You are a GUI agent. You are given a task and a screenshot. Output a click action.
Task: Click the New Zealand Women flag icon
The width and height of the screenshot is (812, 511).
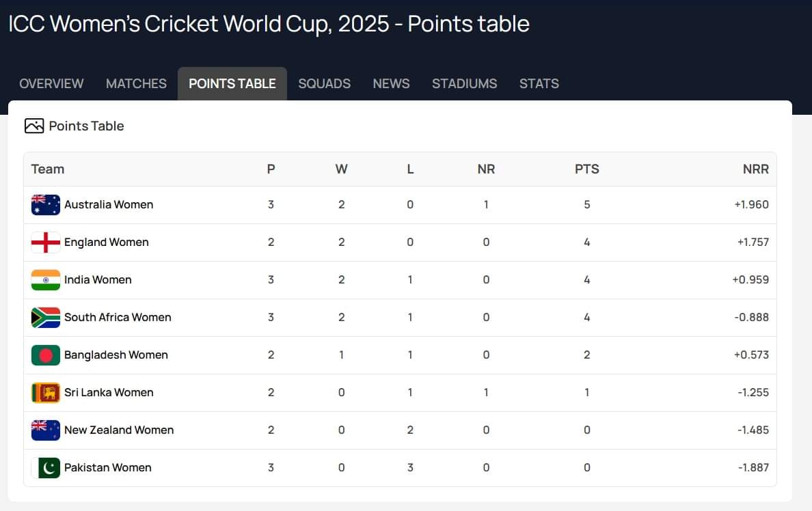coord(46,430)
